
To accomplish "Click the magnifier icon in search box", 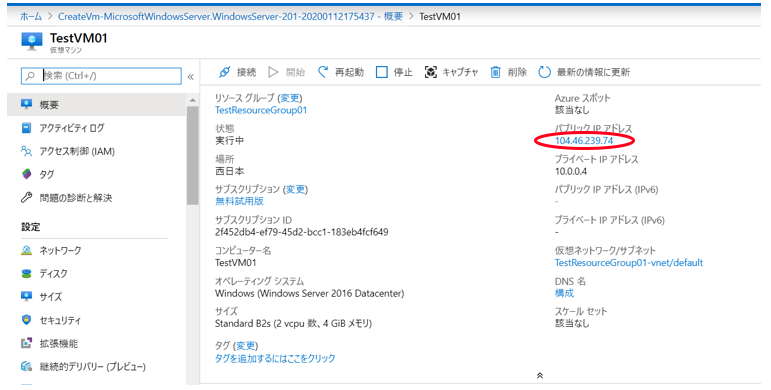I will pyautogui.click(x=30, y=76).
